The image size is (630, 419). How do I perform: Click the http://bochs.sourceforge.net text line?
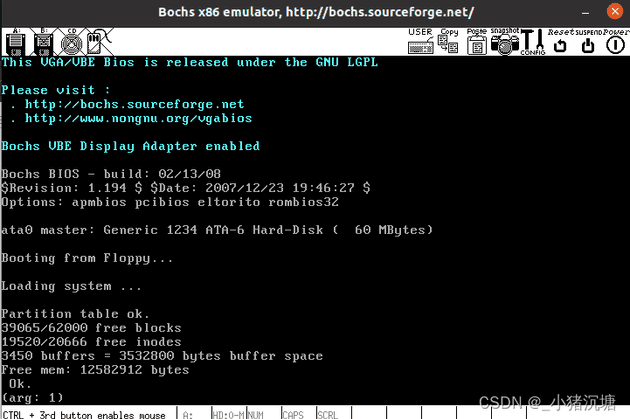tap(134, 104)
